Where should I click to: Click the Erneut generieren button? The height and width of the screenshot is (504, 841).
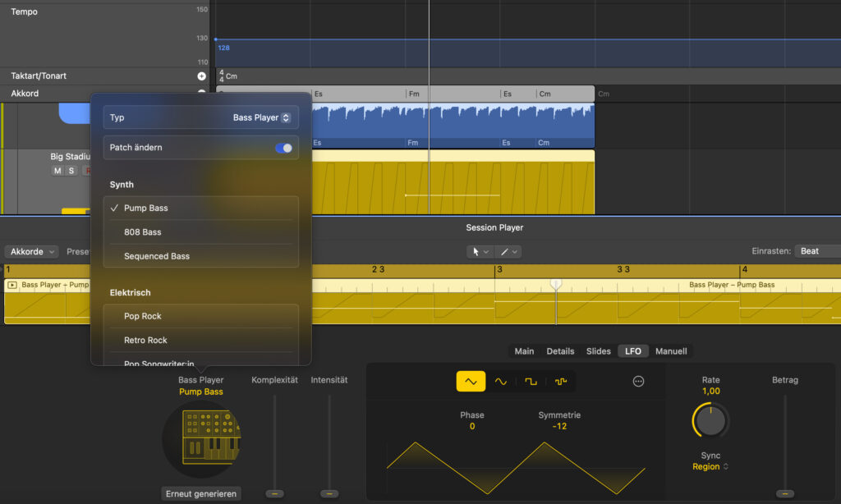tap(201, 493)
